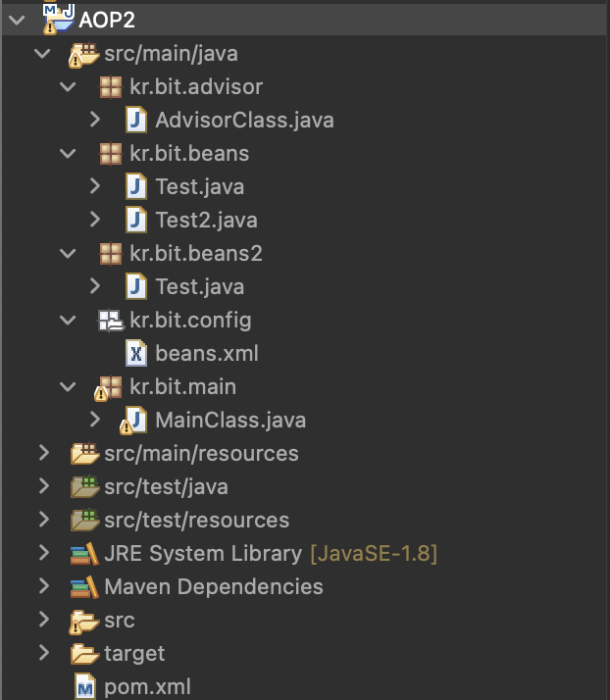
Task: Select Maven Dependencies label
Action: [x=214, y=587]
